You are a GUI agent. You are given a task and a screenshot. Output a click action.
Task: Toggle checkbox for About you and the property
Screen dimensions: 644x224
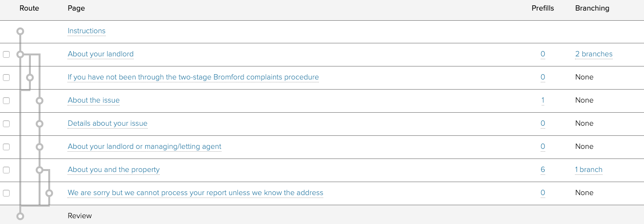(6, 170)
